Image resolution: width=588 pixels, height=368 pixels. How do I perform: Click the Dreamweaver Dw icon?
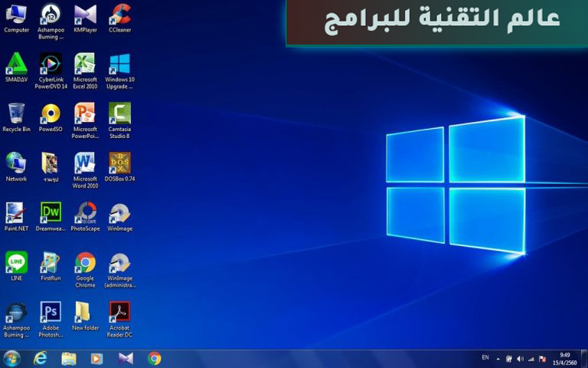coord(51,217)
